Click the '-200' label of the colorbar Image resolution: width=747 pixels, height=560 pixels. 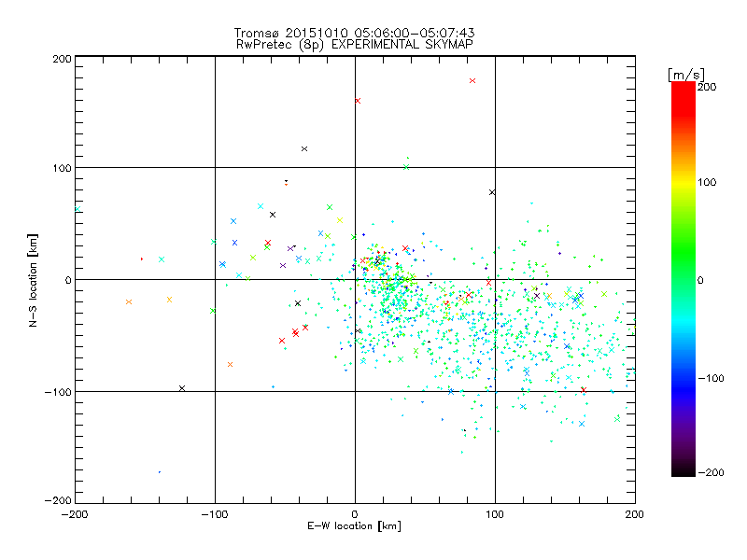pos(711,472)
